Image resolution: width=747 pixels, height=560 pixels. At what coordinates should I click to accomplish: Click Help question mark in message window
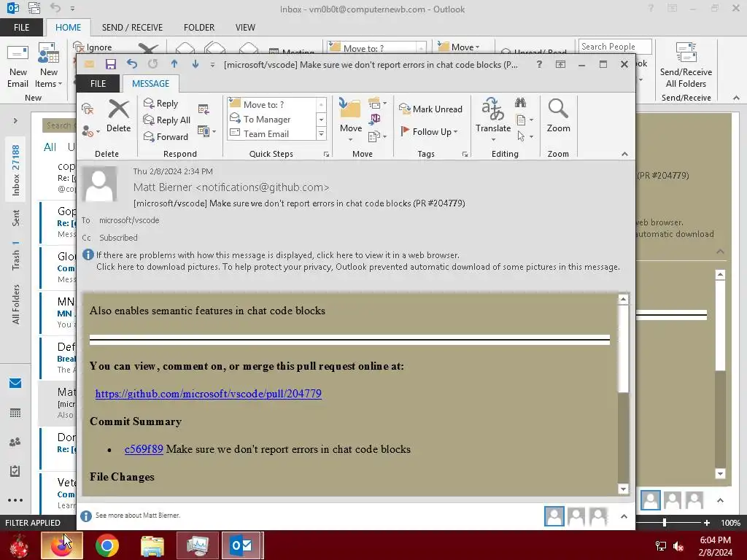[x=539, y=64]
